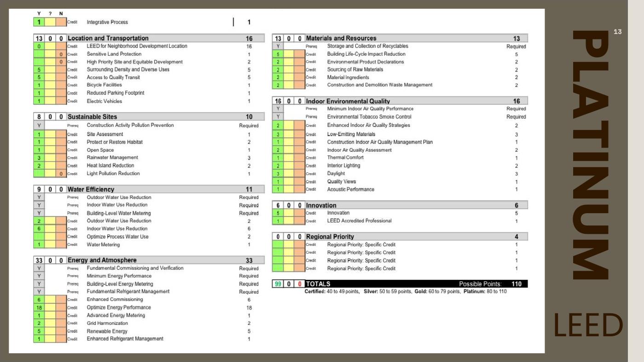Click "Minimum Indoor Air Quality Performance" prerequisite
Viewport: 644px width, 362px height.
point(370,109)
